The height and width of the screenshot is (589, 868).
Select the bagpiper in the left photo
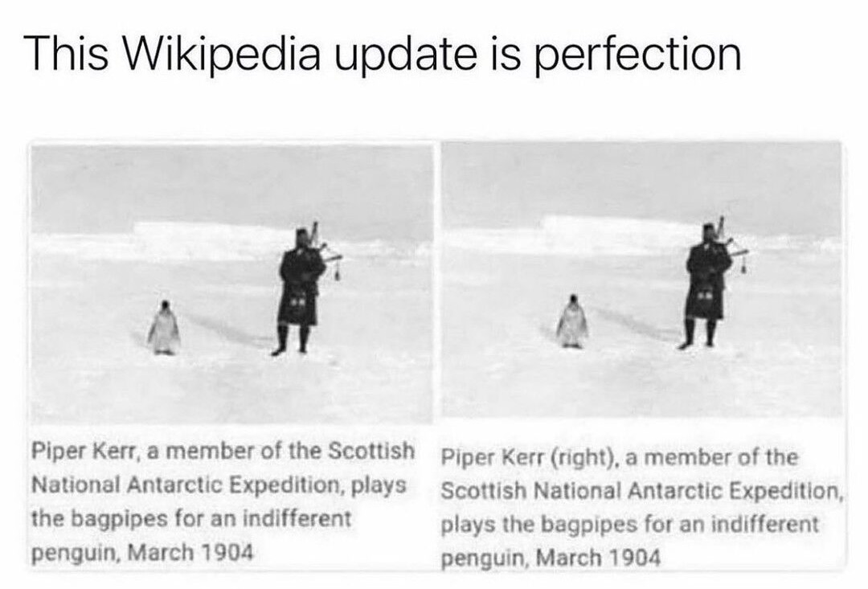click(303, 288)
